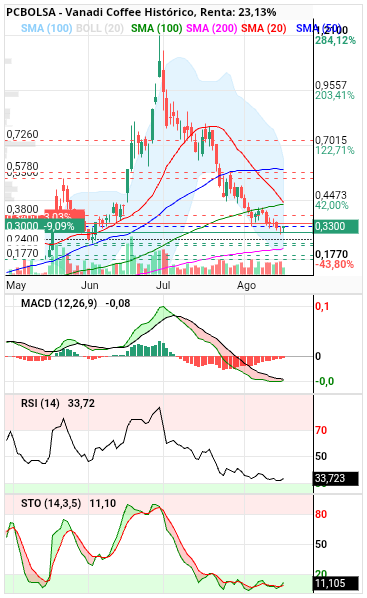Click the chart title PCBOLSA - Vanadi Coffee Histórico

(101, 12)
